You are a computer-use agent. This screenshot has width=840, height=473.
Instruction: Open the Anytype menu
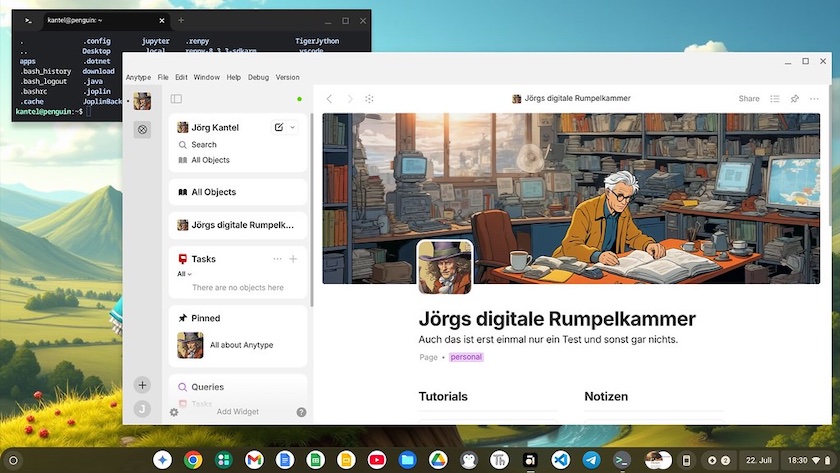tap(138, 77)
